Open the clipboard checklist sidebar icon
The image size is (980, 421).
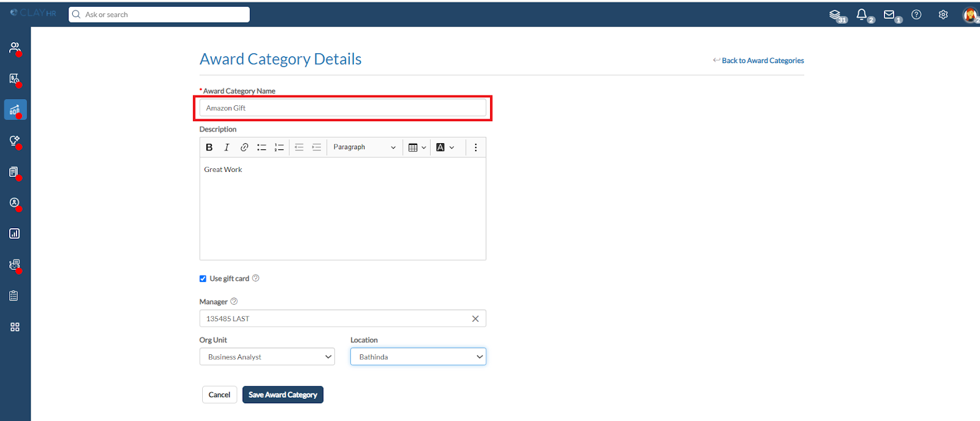15,296
